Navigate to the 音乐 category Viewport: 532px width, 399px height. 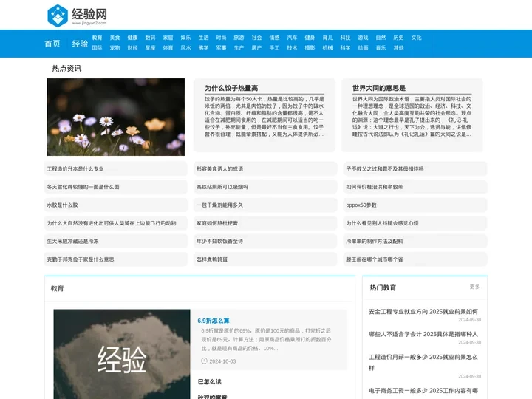tap(381, 48)
